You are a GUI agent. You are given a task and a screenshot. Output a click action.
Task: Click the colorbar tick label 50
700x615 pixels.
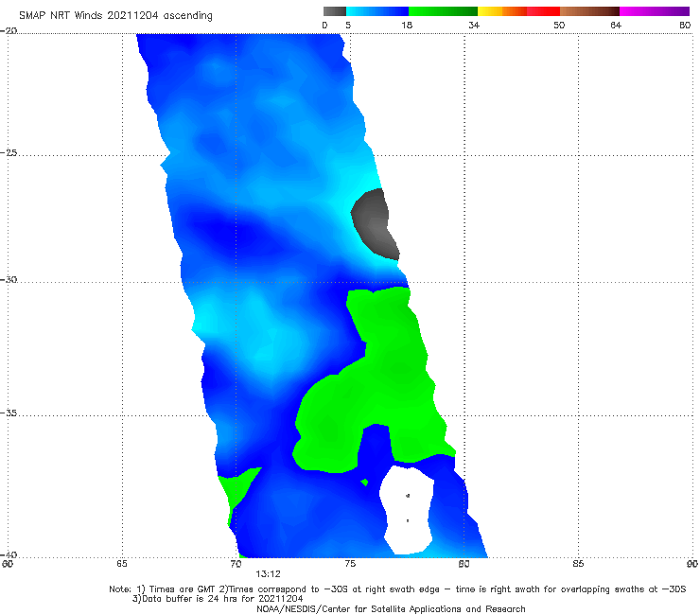pyautogui.click(x=559, y=26)
